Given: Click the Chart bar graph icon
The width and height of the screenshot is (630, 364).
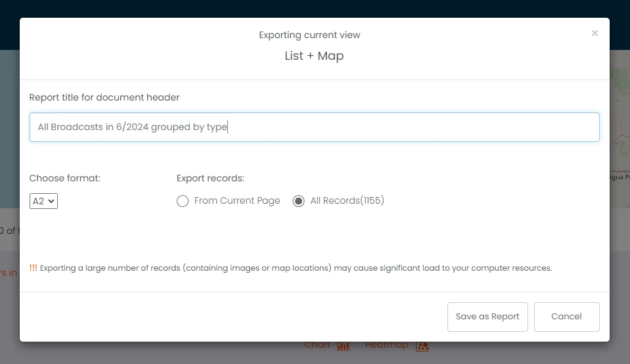Looking at the screenshot, I should 344,346.
